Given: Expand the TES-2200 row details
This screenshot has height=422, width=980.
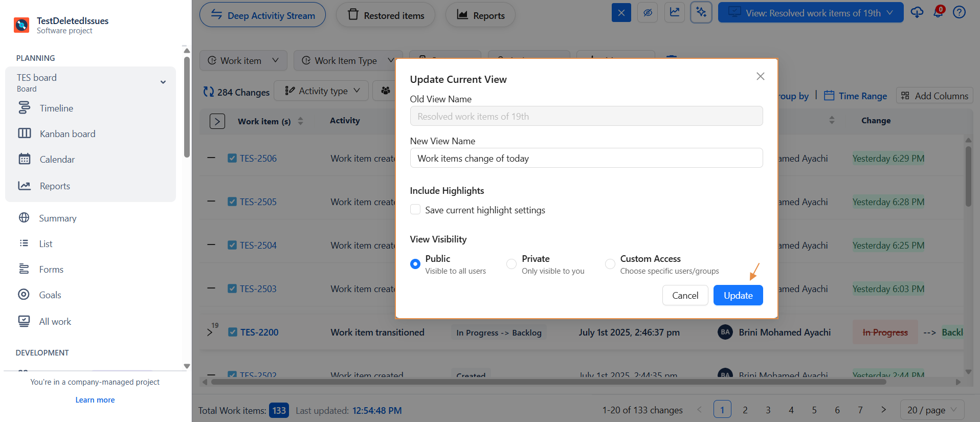Looking at the screenshot, I should pos(210,332).
